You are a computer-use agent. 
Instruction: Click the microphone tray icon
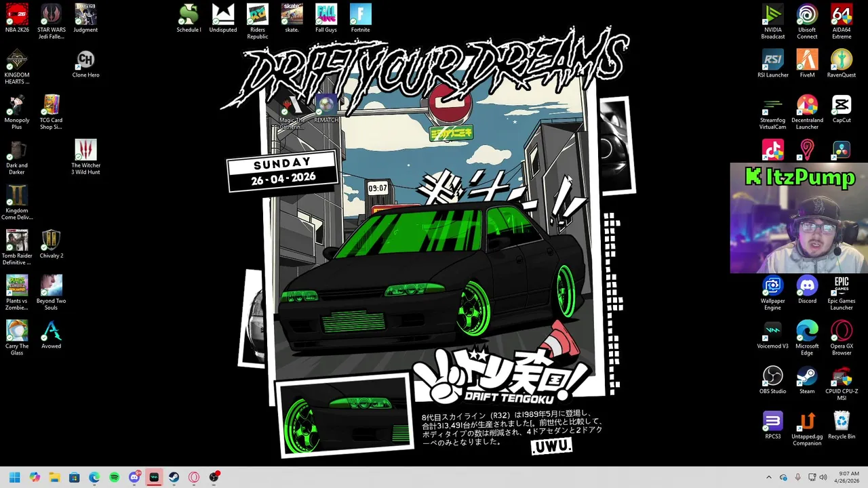click(x=797, y=477)
